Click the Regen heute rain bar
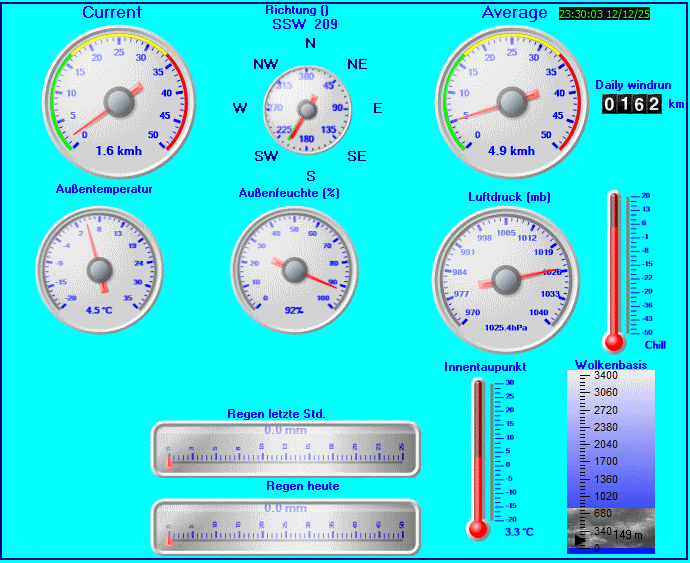The height and width of the screenshot is (563, 690). click(285, 526)
